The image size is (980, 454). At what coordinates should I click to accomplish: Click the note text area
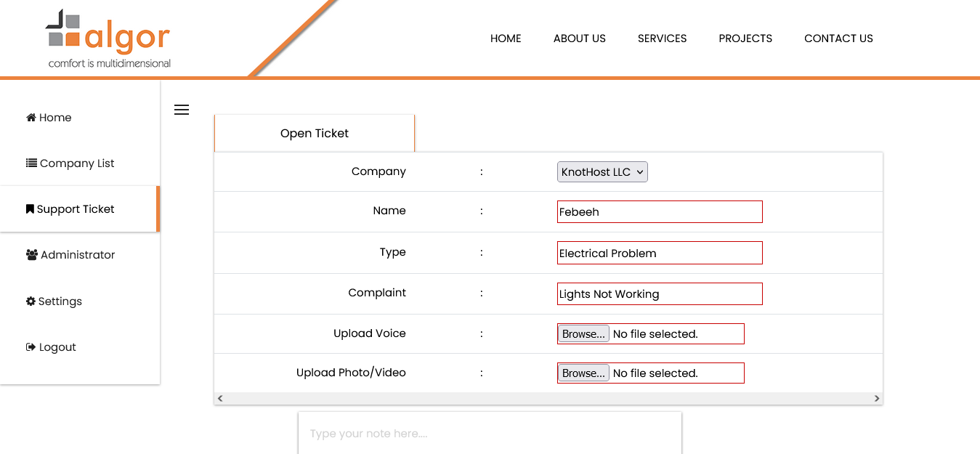point(490,434)
